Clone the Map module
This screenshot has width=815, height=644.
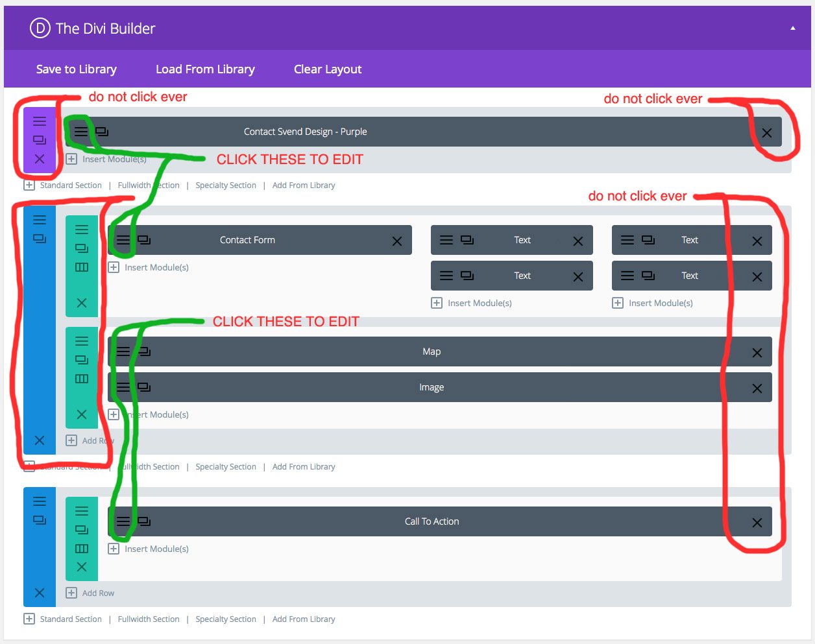[144, 352]
